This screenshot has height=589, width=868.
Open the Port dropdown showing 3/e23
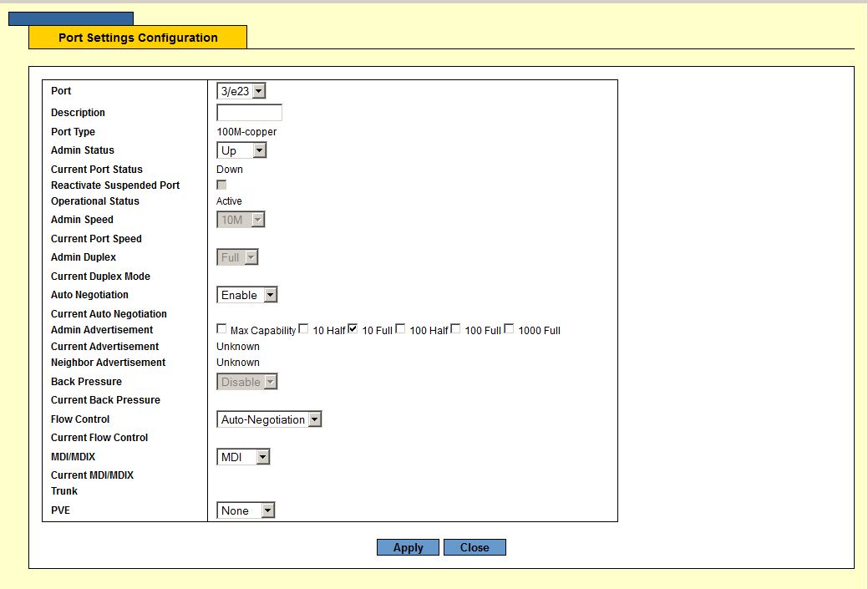pos(241,91)
